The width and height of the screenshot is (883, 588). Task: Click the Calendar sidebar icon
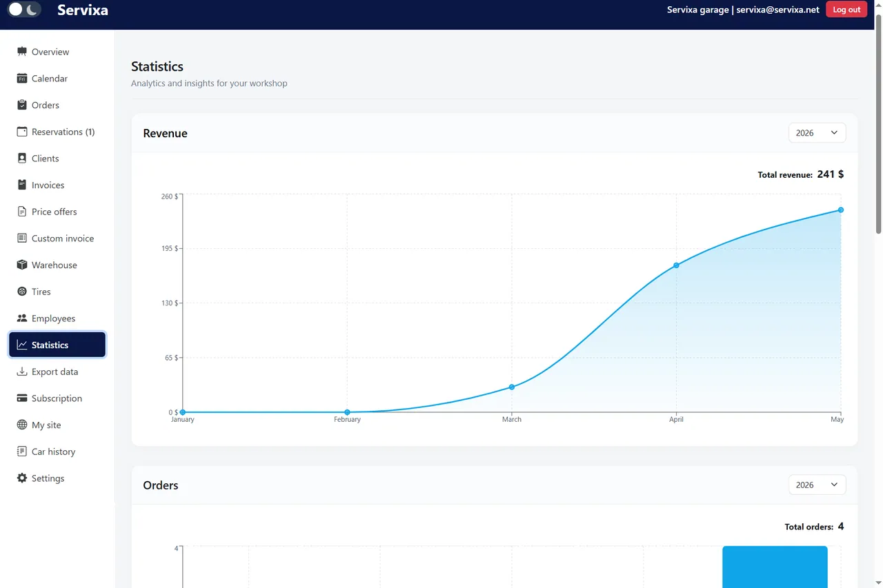coord(22,79)
